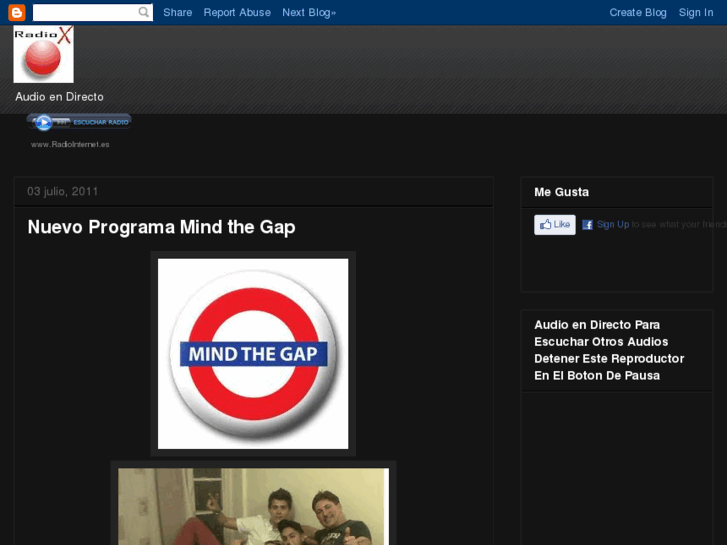Focus the Blogger navbar search field
Image resolution: width=727 pixels, height=545 pixels.
(x=93, y=13)
